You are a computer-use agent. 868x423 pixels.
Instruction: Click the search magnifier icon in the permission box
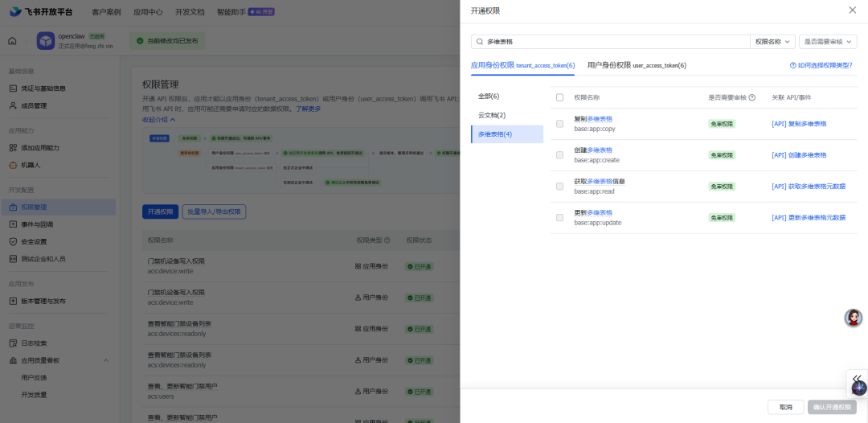(480, 42)
